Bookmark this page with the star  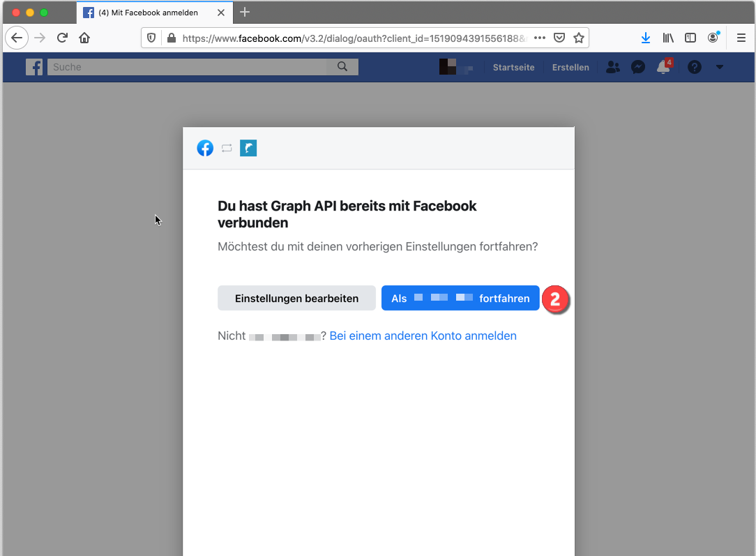(x=579, y=38)
